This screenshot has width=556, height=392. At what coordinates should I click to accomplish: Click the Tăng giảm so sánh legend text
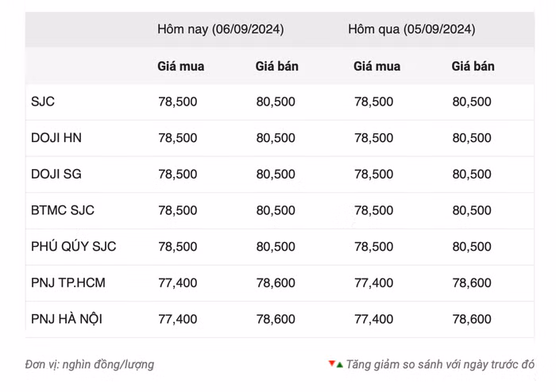(x=440, y=365)
